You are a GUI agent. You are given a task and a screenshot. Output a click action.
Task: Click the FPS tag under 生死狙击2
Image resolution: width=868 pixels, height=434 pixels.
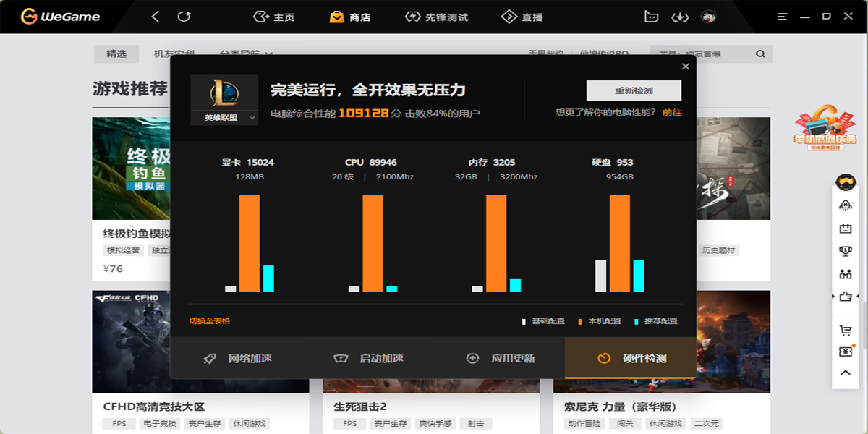tap(350, 424)
